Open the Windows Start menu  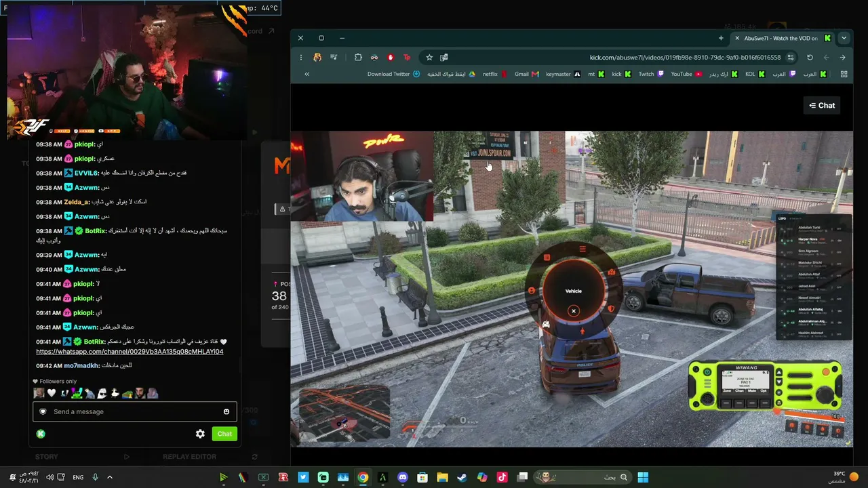point(643,477)
